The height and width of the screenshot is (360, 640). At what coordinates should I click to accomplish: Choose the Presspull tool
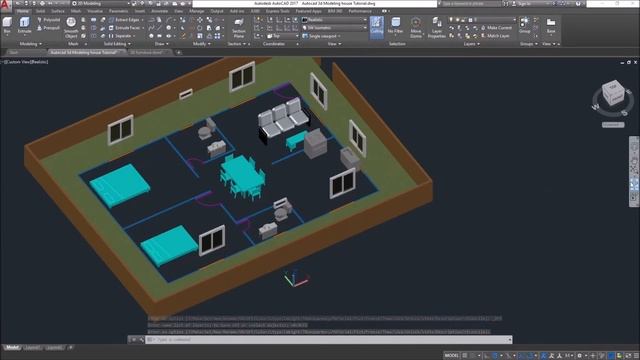point(49,28)
